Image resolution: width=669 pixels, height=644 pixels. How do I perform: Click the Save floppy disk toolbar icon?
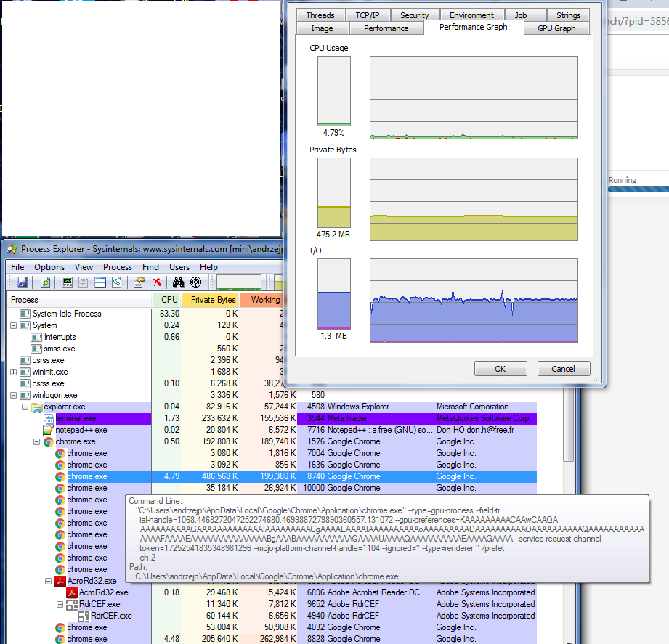tap(23, 282)
